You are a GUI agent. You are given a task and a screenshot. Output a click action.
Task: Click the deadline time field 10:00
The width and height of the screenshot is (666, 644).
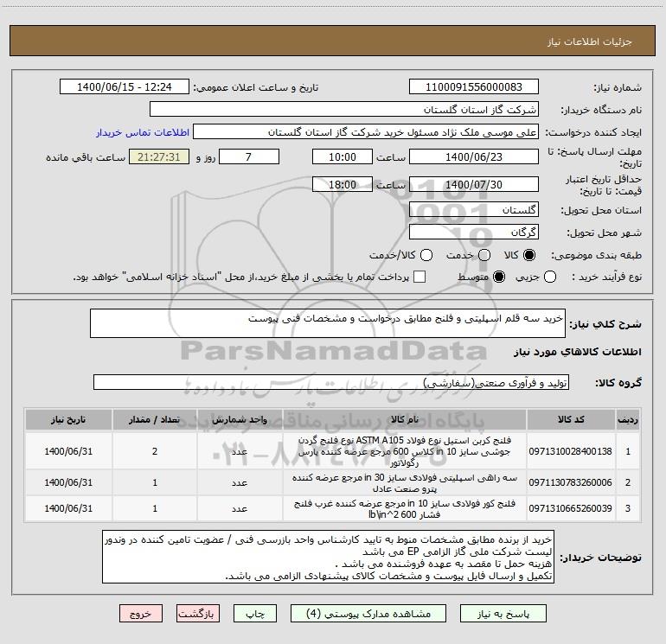click(x=343, y=156)
